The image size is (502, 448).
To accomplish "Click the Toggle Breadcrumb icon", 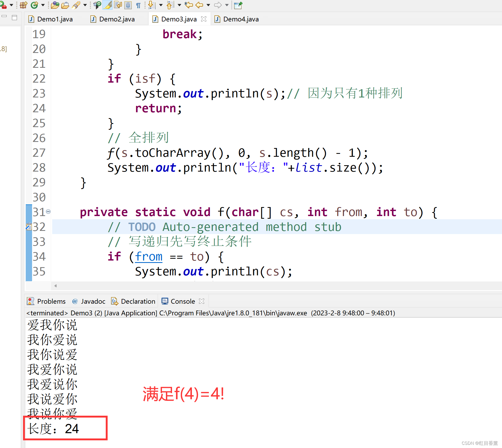I will click(97, 5).
